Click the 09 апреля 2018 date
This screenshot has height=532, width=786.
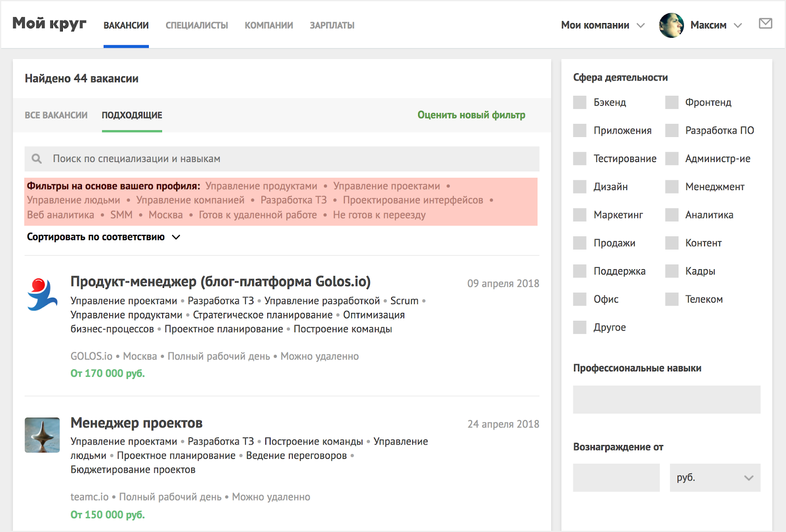coord(503,283)
